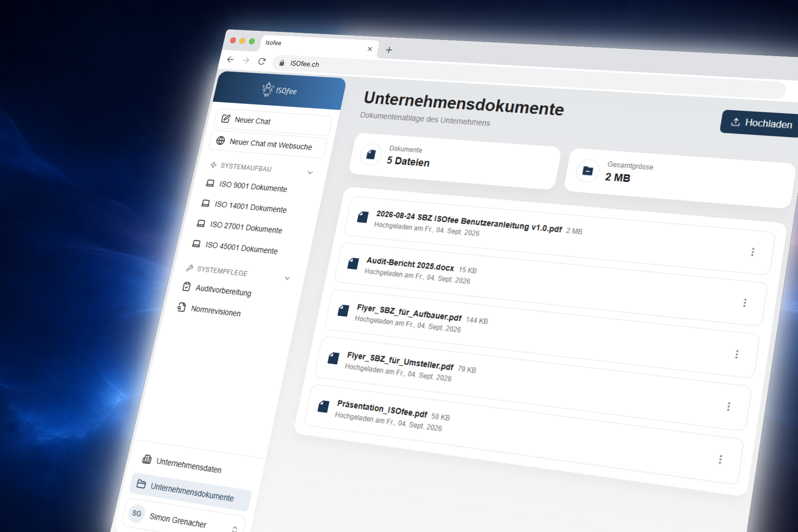Click the folder icon in Gesamtgrösse card
Viewport: 798px width, 532px height.
click(x=588, y=170)
